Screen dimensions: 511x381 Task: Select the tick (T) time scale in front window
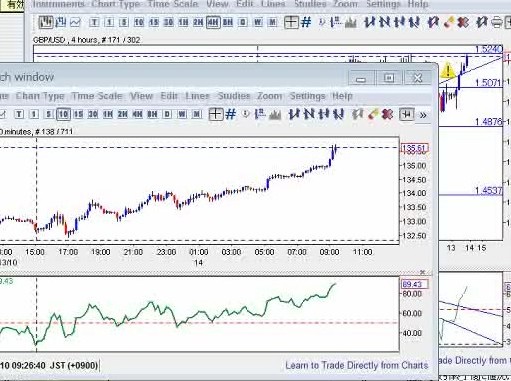pyautogui.click(x=19, y=114)
